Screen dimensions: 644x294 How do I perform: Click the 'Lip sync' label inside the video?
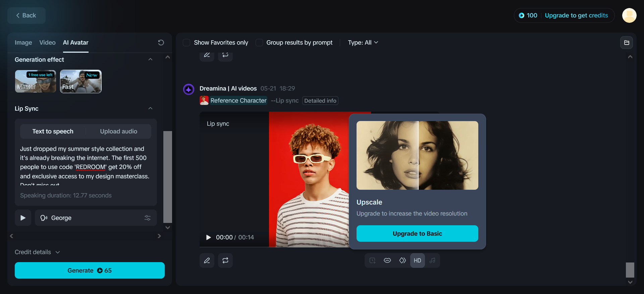tap(218, 124)
